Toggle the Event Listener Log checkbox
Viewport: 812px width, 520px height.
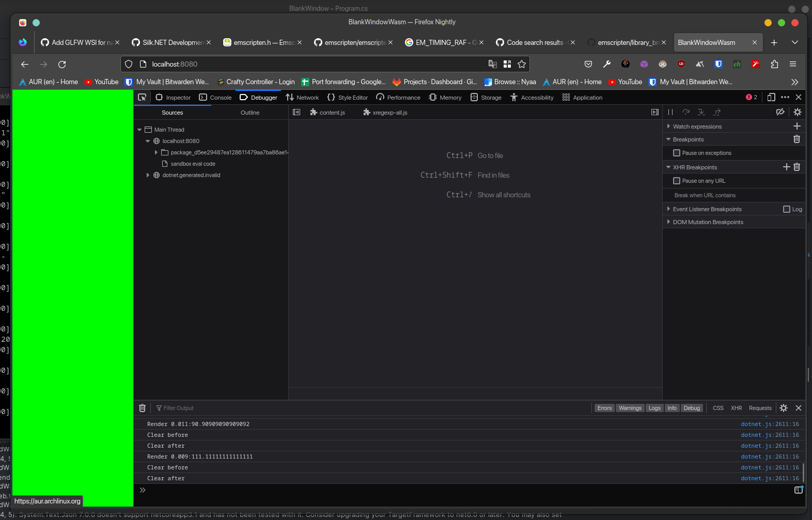pos(787,209)
